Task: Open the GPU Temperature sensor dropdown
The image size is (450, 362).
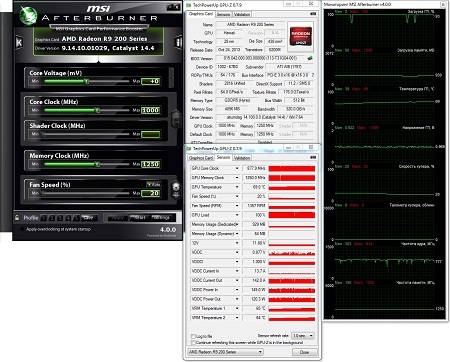Action: point(237,187)
